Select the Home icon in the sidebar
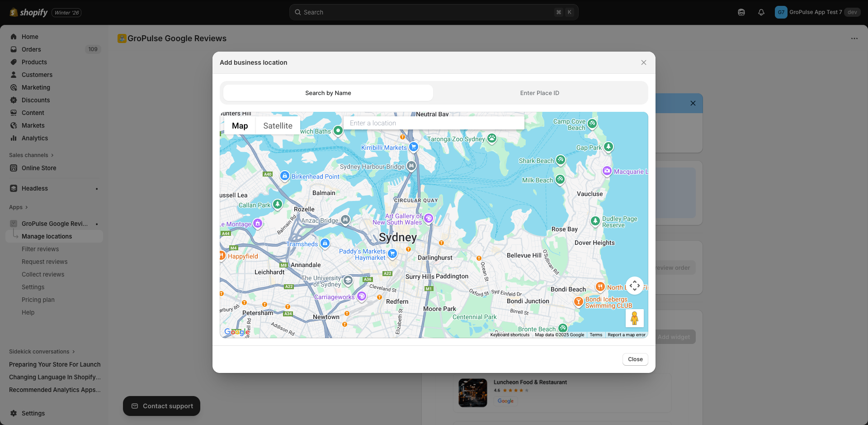868x425 pixels. (13, 36)
